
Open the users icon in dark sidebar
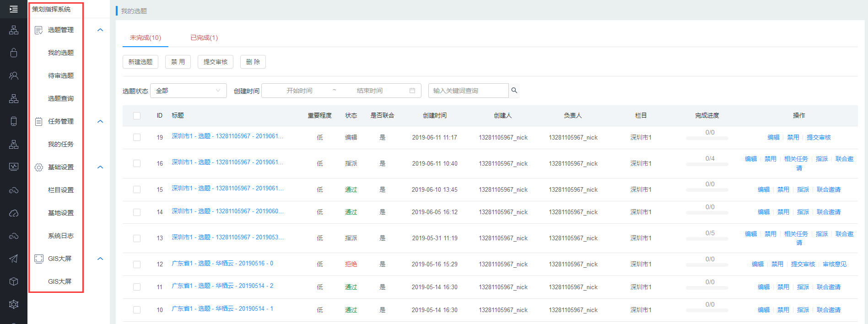(14, 76)
